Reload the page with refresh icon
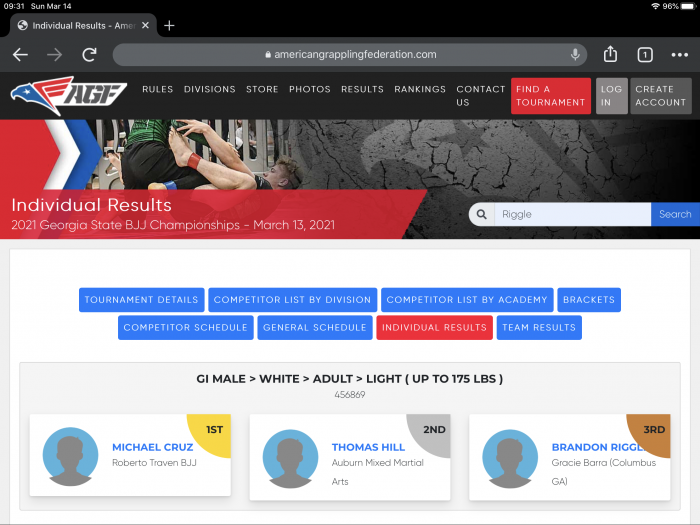Screen dimensions: 700x525 [90, 55]
